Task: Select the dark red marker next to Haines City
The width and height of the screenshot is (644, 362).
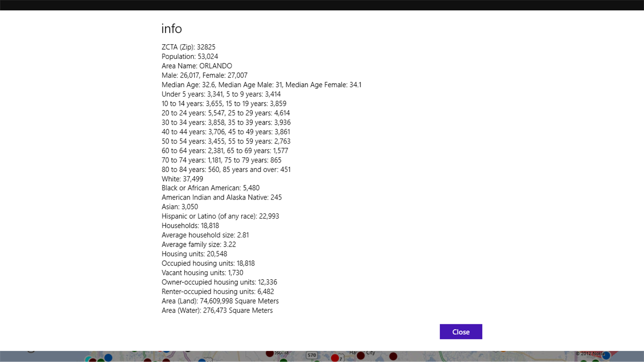Action: [360, 355]
